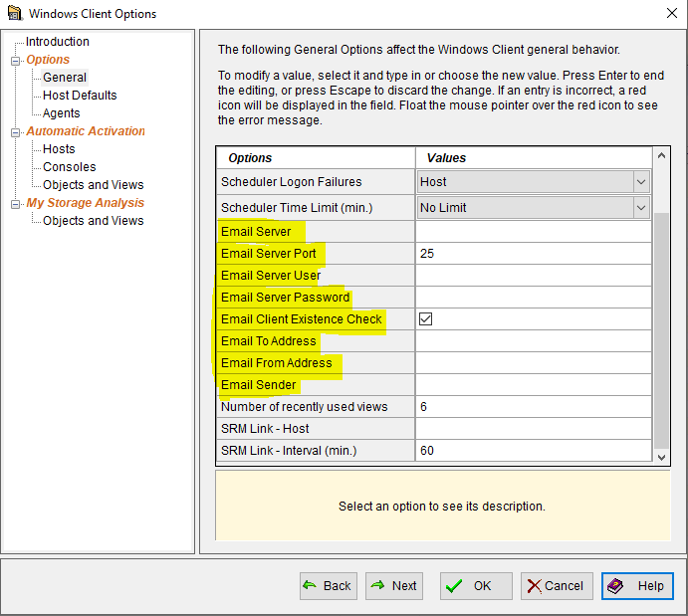Open Scheduler Time Limit dropdown
The height and width of the screenshot is (616, 688).
[x=641, y=207]
